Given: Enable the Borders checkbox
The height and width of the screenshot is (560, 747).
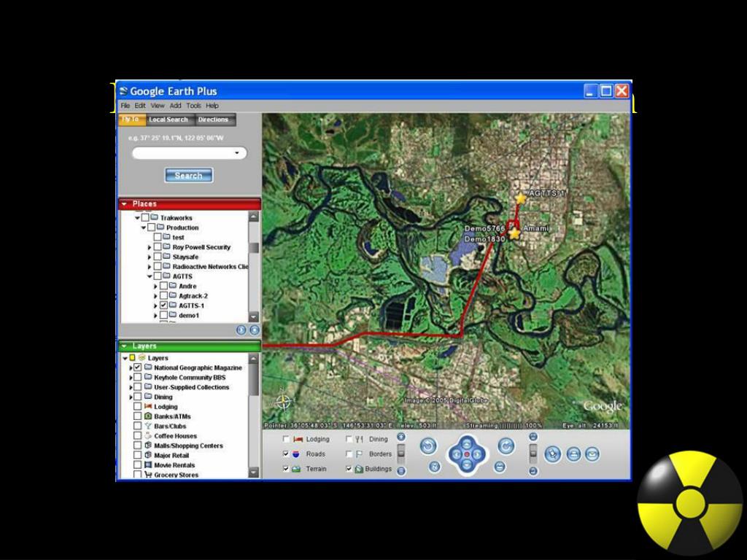Looking at the screenshot, I should 349,454.
